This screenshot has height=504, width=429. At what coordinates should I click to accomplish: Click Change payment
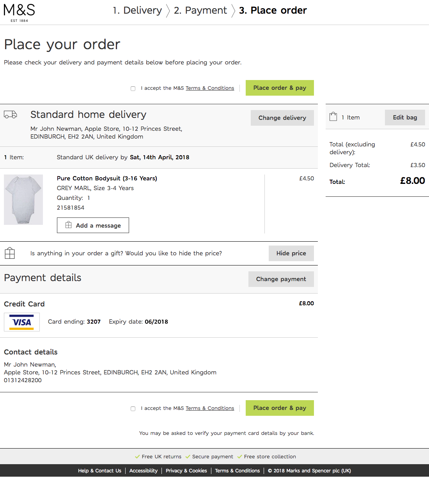click(x=281, y=279)
